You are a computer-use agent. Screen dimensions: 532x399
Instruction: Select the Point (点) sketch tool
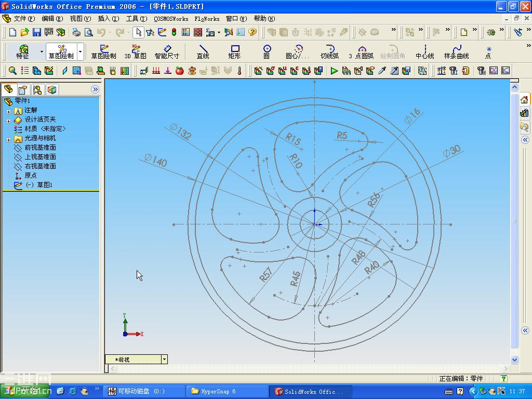click(488, 51)
